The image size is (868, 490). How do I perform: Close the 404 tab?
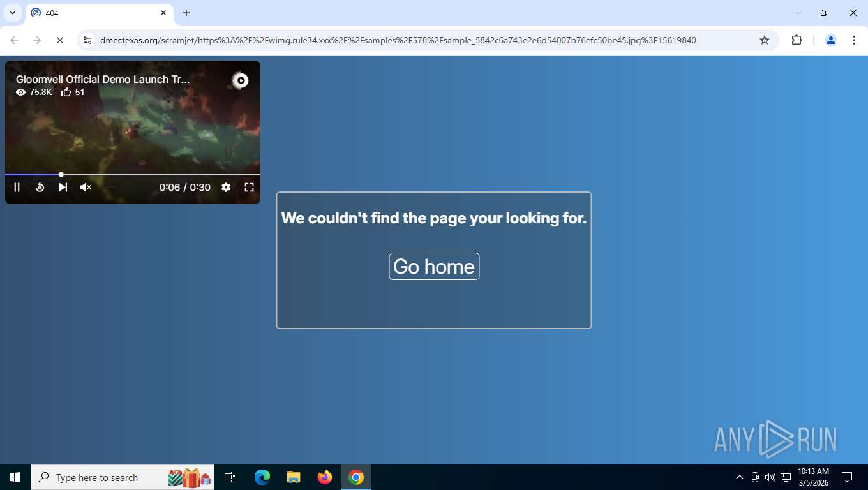pyautogui.click(x=163, y=13)
